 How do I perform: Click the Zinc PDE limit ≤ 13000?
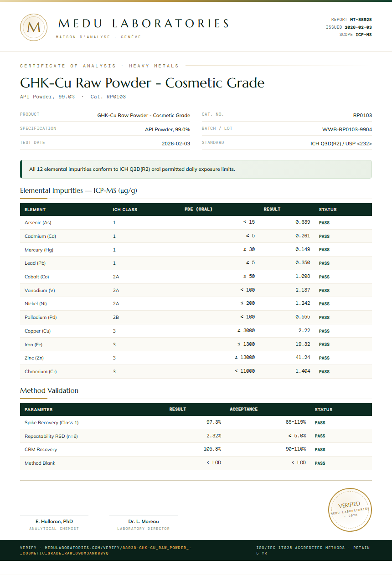(245, 358)
